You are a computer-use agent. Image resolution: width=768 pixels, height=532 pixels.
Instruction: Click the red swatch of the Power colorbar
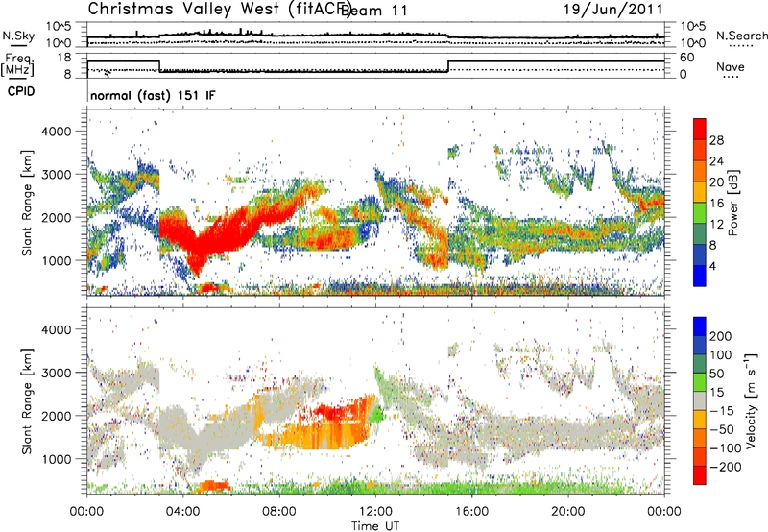coord(700,130)
